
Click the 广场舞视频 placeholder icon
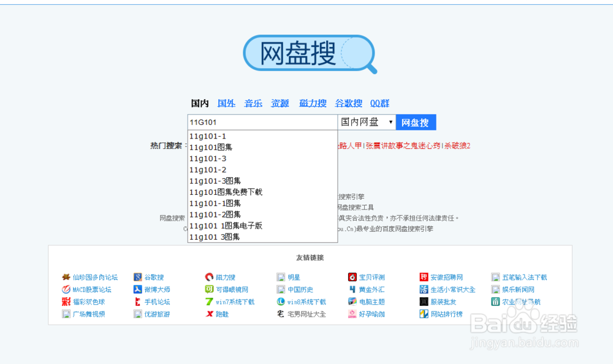[x=66, y=314]
